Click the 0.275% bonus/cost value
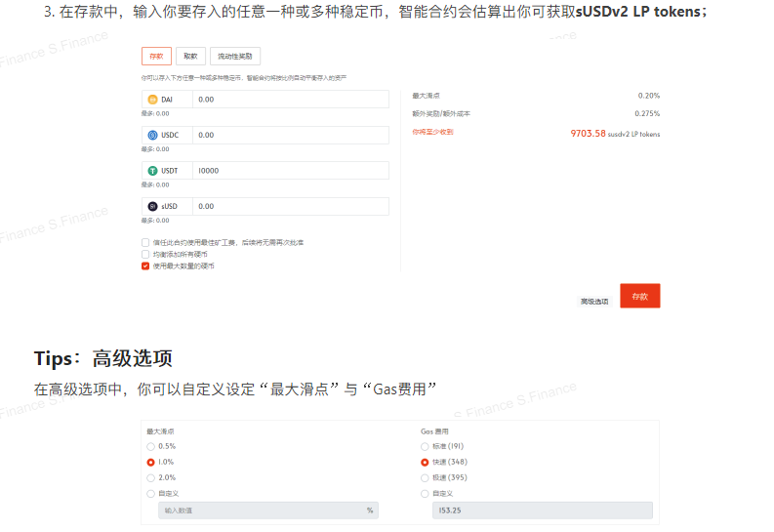This screenshot has height=532, width=774. pos(647,113)
